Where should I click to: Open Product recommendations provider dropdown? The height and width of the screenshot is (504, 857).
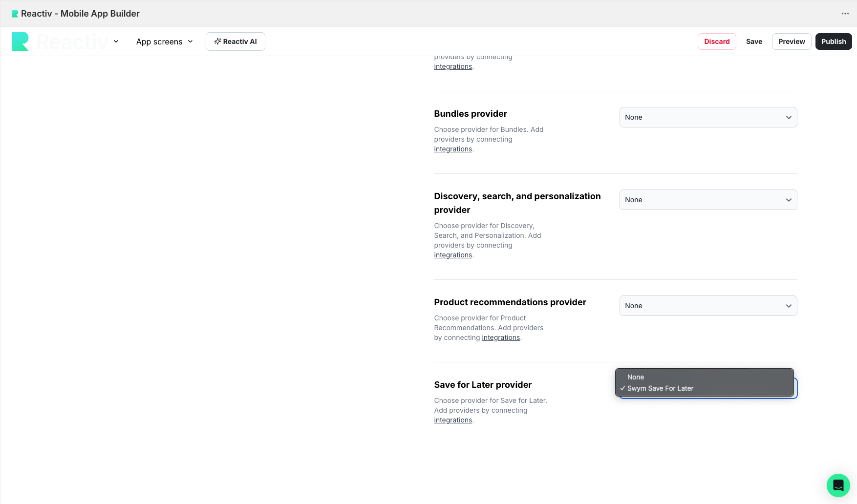[x=707, y=306]
